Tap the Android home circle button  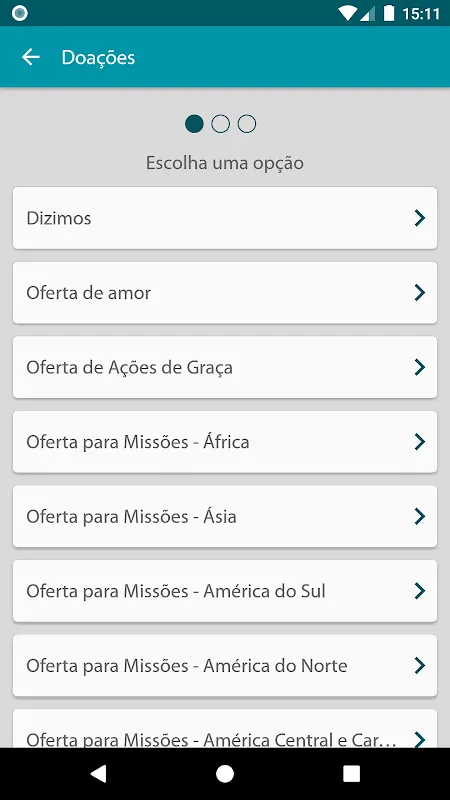pyautogui.click(x=225, y=773)
